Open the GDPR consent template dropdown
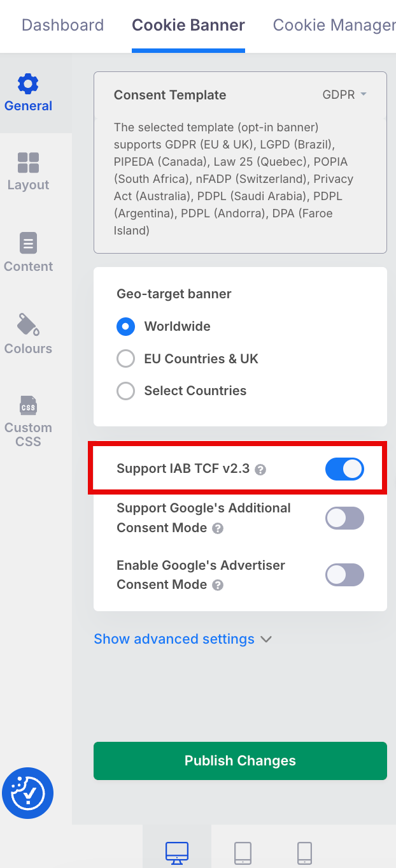Viewport: 396px width, 868px height. 344,94
